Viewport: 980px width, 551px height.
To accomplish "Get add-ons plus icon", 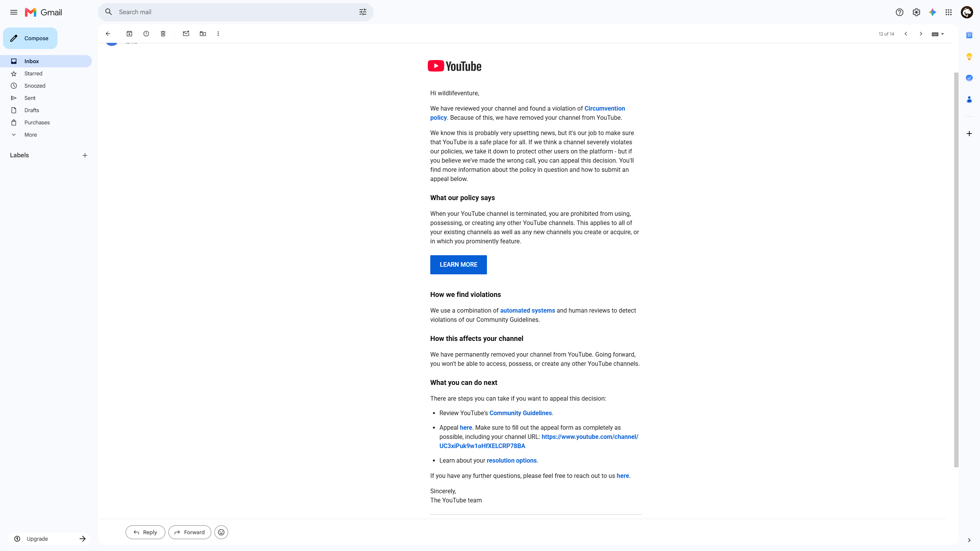I will 969,134.
